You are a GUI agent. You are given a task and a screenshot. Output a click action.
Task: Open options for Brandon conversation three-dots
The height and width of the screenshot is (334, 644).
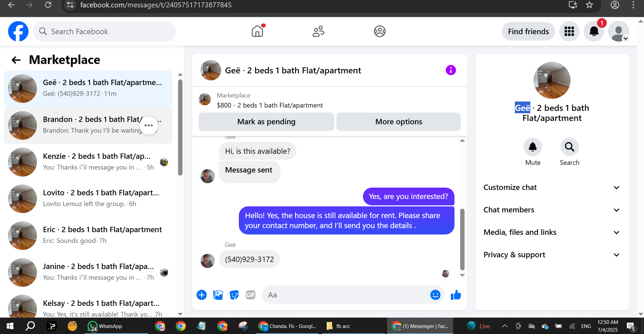click(x=149, y=125)
